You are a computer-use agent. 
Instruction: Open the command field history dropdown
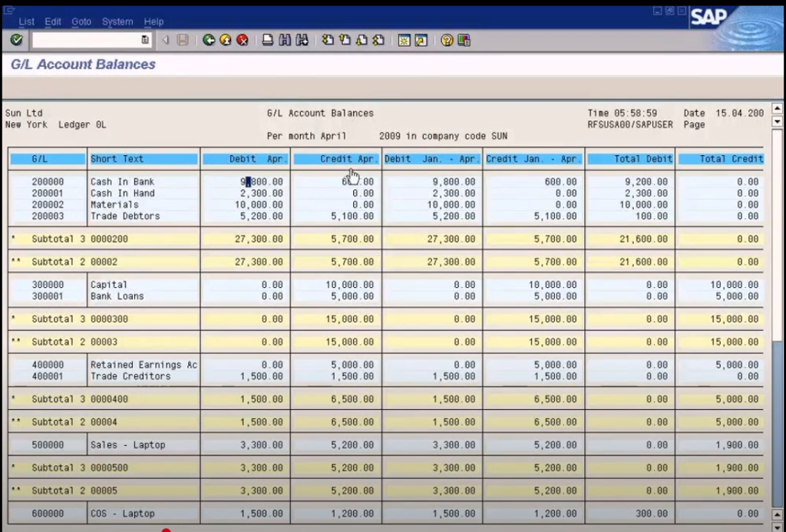point(145,40)
